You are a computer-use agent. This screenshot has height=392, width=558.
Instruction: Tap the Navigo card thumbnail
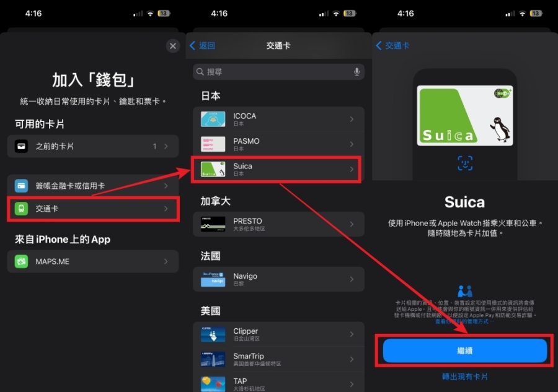[213, 279]
